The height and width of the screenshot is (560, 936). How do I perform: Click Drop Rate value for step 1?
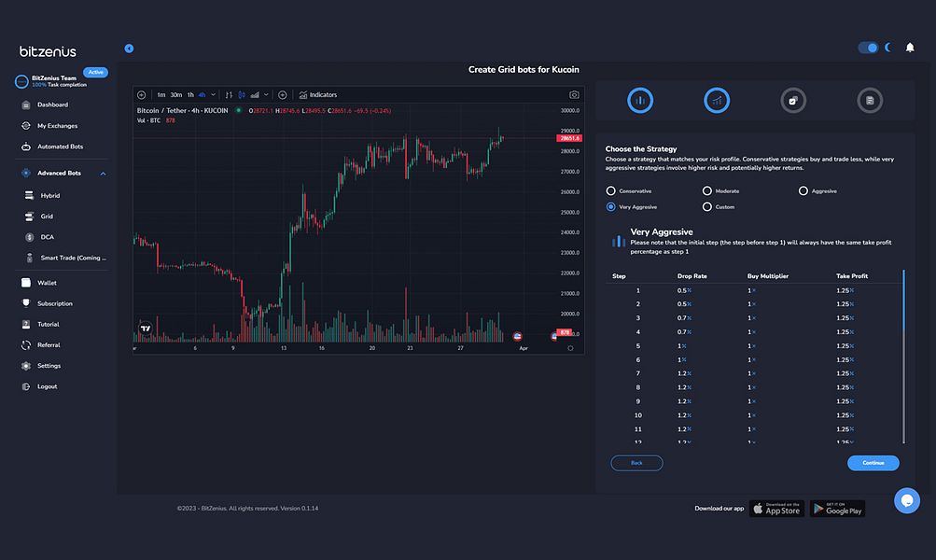point(684,291)
